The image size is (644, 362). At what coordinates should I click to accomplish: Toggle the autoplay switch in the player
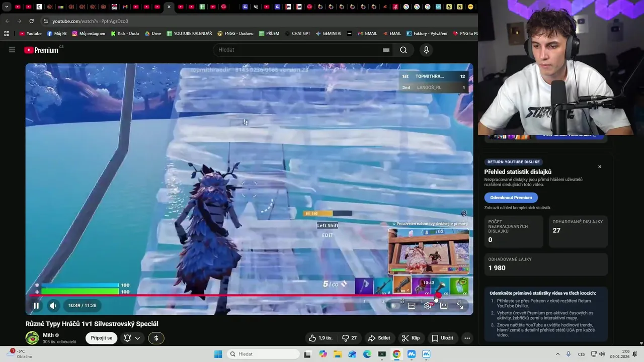[396, 305]
